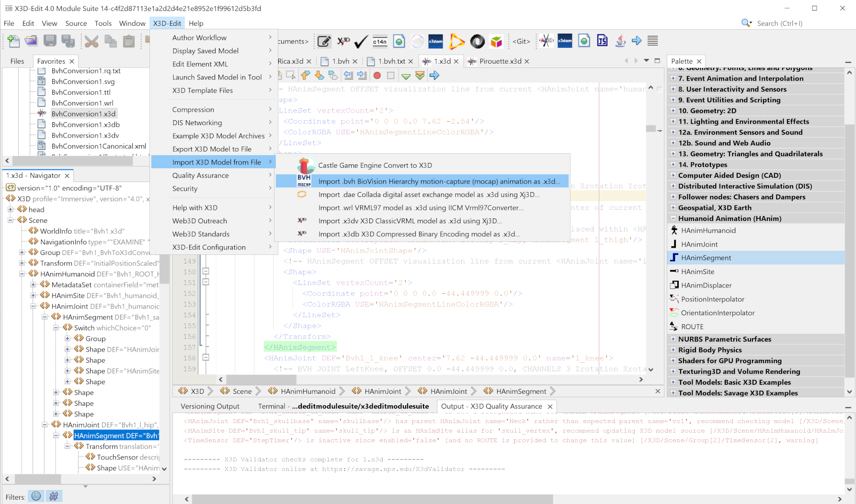Select the ROUTE item in the palette
The image size is (856, 504).
pyautogui.click(x=692, y=327)
